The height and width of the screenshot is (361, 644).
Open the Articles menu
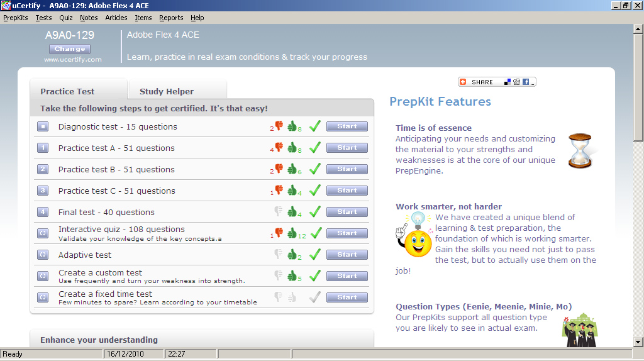click(116, 18)
